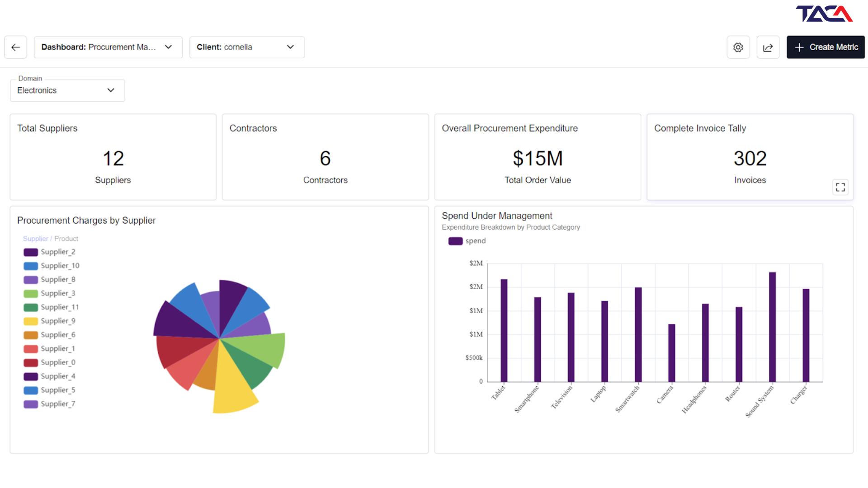Click the Smartwatch spend bar

[638, 334]
